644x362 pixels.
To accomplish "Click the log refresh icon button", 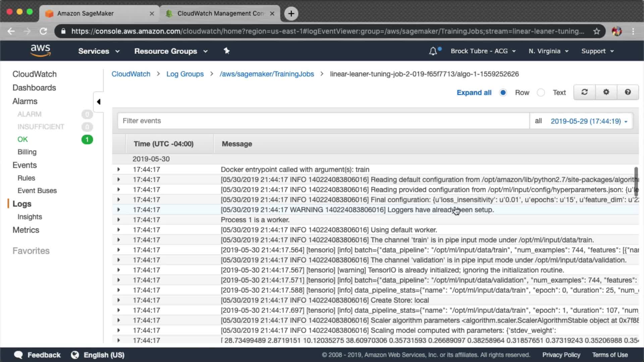I will [584, 92].
